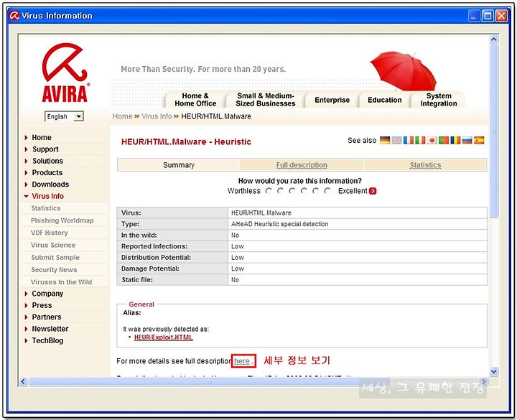Open the French flag version
517x420 pixels.
click(x=408, y=141)
